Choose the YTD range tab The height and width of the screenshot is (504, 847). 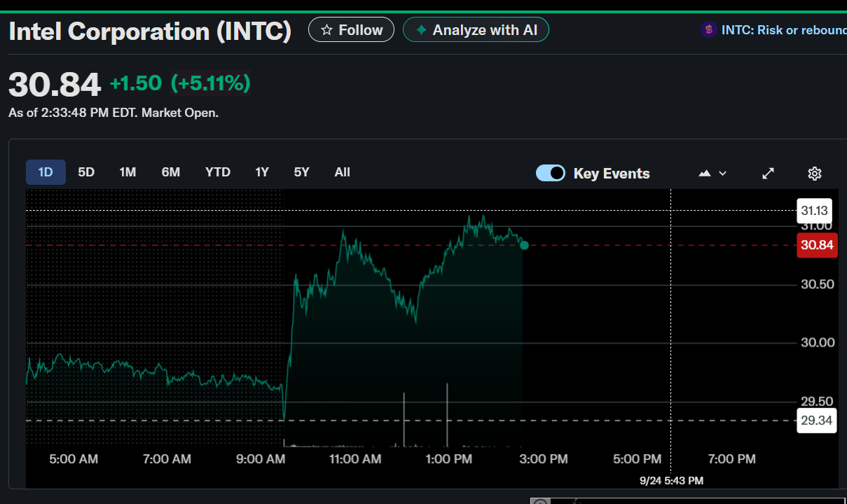pyautogui.click(x=218, y=172)
